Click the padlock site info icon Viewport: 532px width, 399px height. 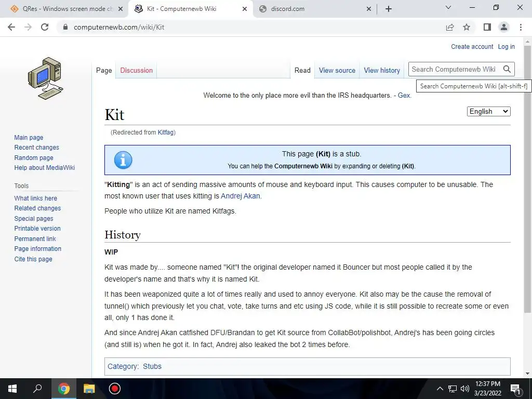pos(65,27)
